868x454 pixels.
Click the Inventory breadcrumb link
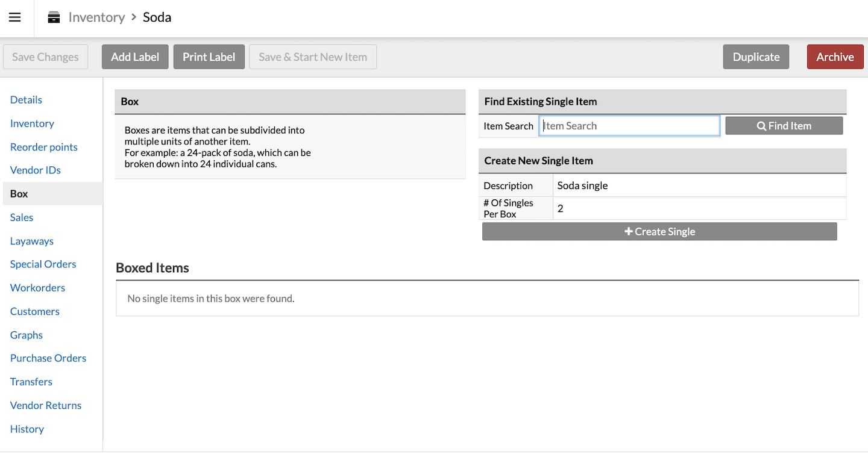(x=96, y=17)
